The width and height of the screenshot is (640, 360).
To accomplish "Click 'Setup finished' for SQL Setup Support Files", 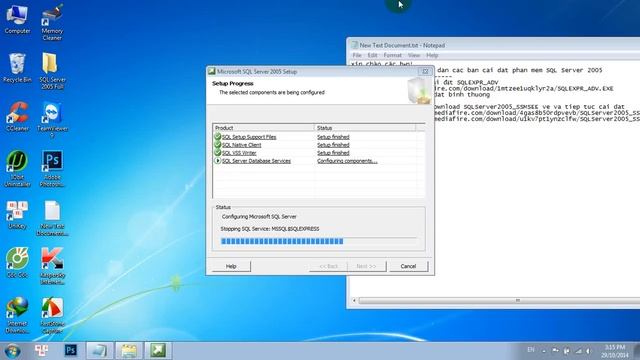I will 333,137.
